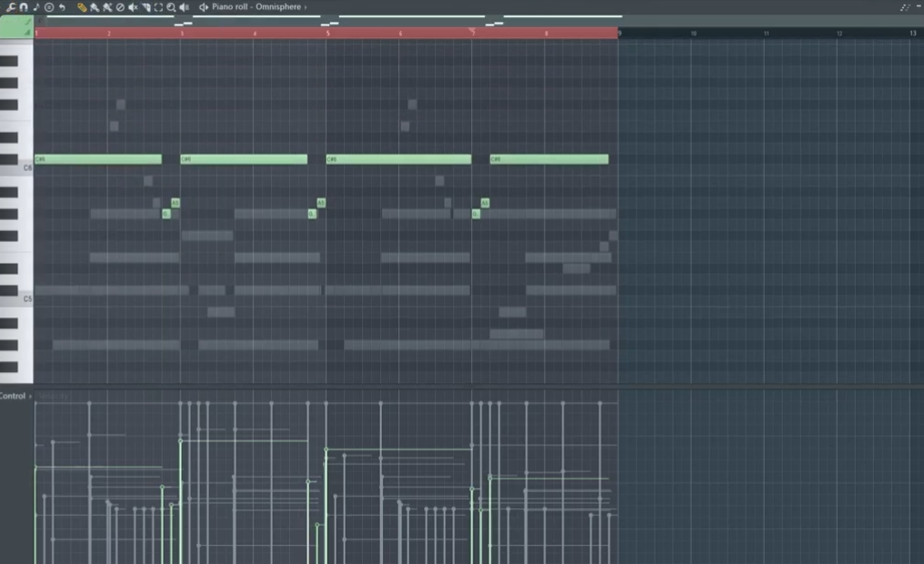Select the Paint brush tool

[x=95, y=7]
